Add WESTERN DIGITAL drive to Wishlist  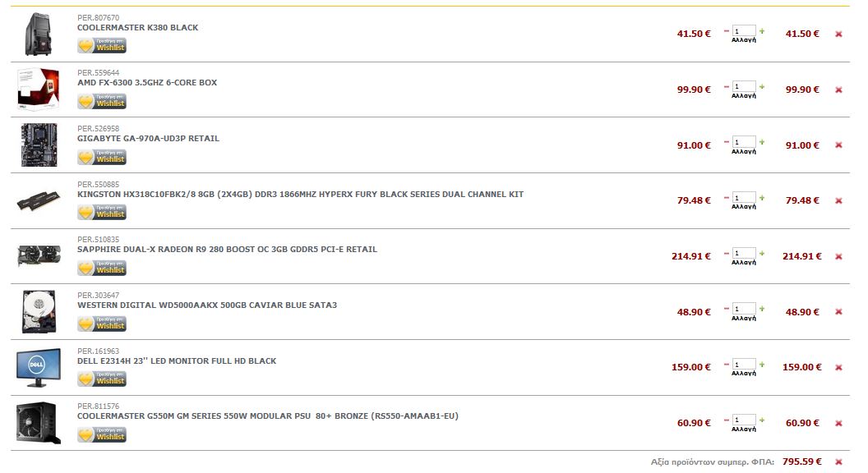pyautogui.click(x=102, y=324)
